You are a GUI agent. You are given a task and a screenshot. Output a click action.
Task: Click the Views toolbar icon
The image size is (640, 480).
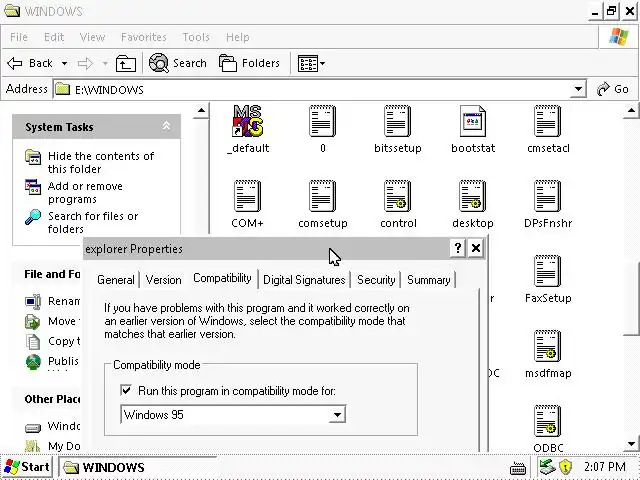click(307, 64)
